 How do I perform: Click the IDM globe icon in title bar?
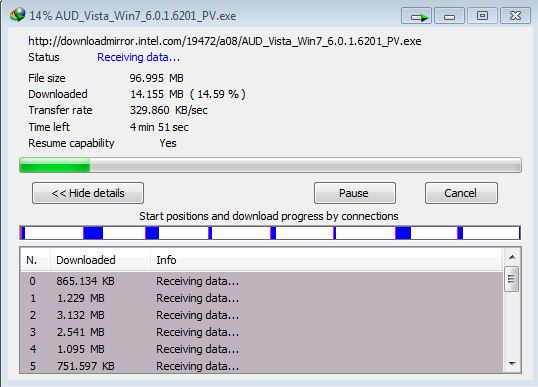(17, 15)
